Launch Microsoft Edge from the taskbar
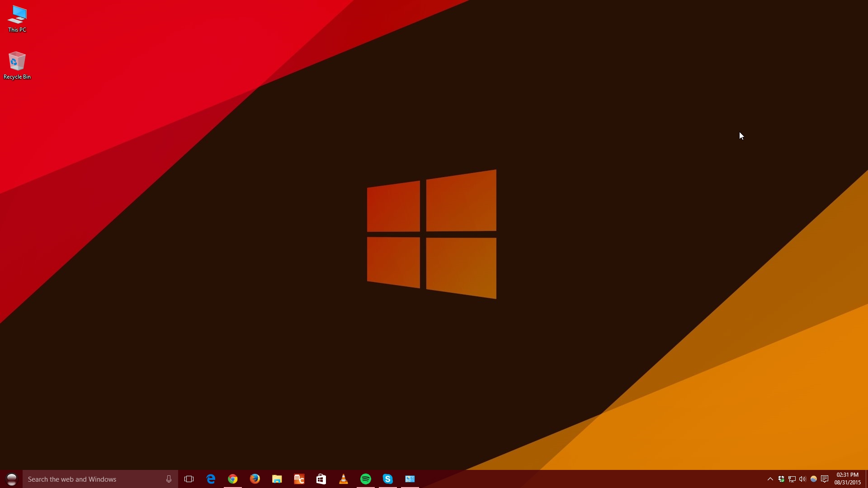The image size is (868, 488). 211,479
